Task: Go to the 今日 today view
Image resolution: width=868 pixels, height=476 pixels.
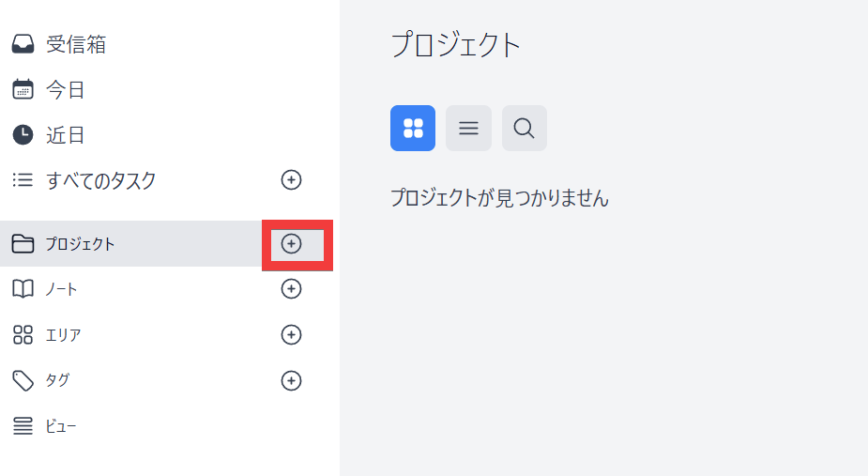Action: click(66, 90)
